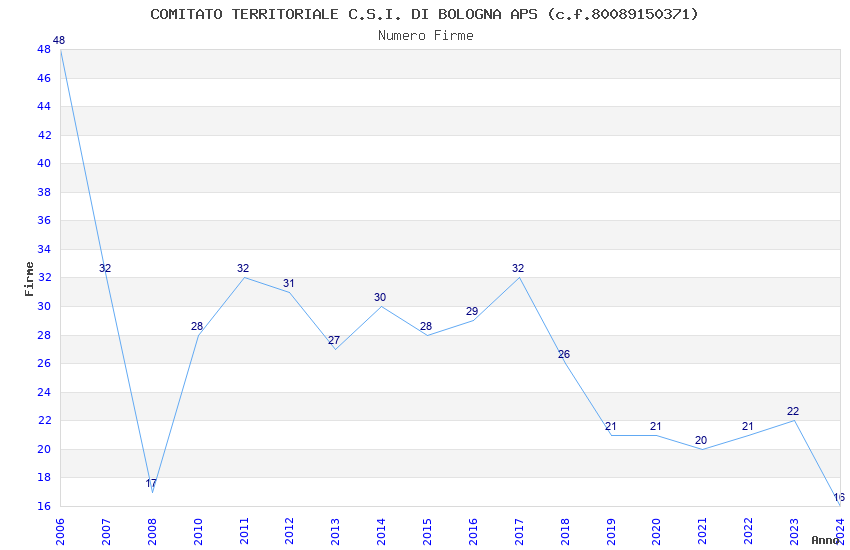
Task: Click the data label 21 for 2019
Action: [610, 426]
